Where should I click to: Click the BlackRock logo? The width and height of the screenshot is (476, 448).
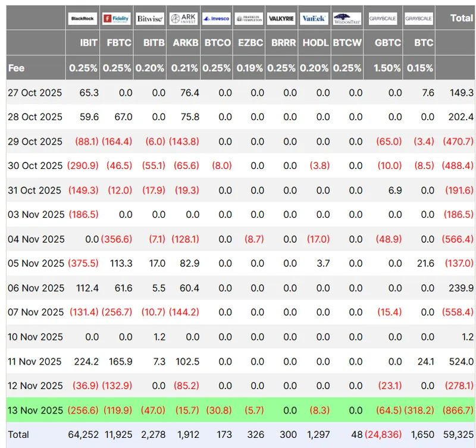pos(83,19)
